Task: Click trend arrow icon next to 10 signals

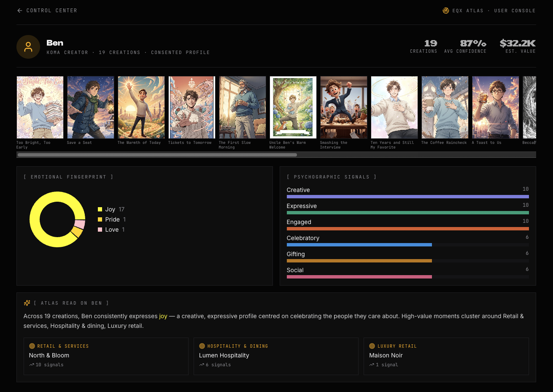Action: (32, 365)
